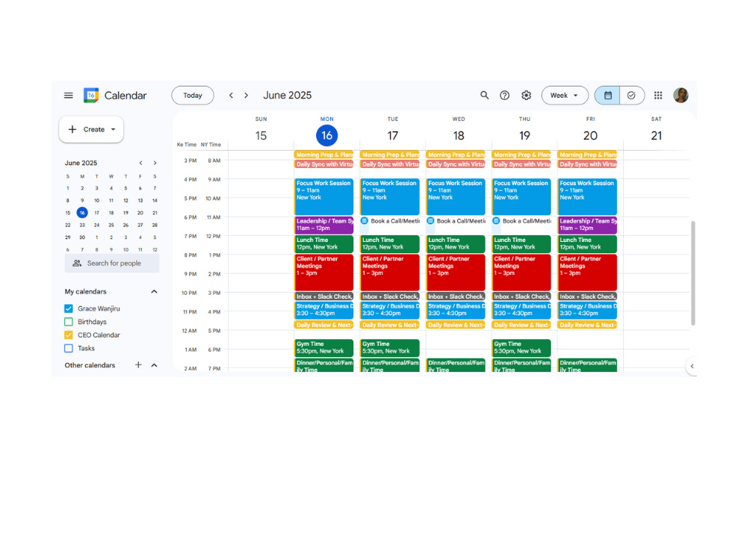Click the Ke Time timezone label
The height and width of the screenshot is (560, 747).
tap(187, 144)
